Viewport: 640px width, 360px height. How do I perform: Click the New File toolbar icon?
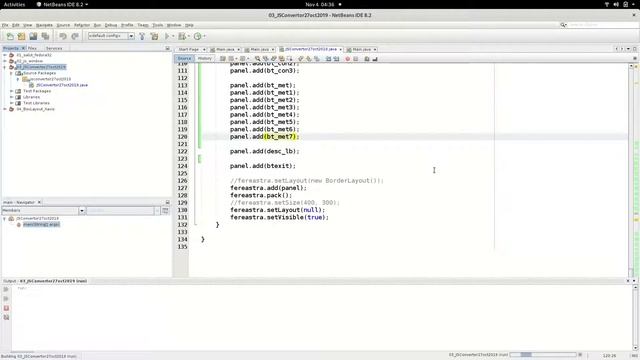tap(10, 36)
